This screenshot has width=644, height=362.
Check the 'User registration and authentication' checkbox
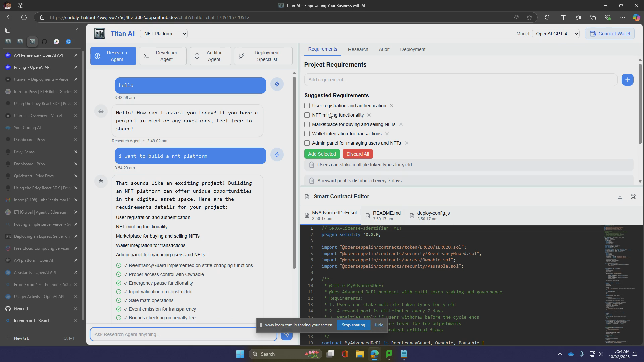point(307,106)
